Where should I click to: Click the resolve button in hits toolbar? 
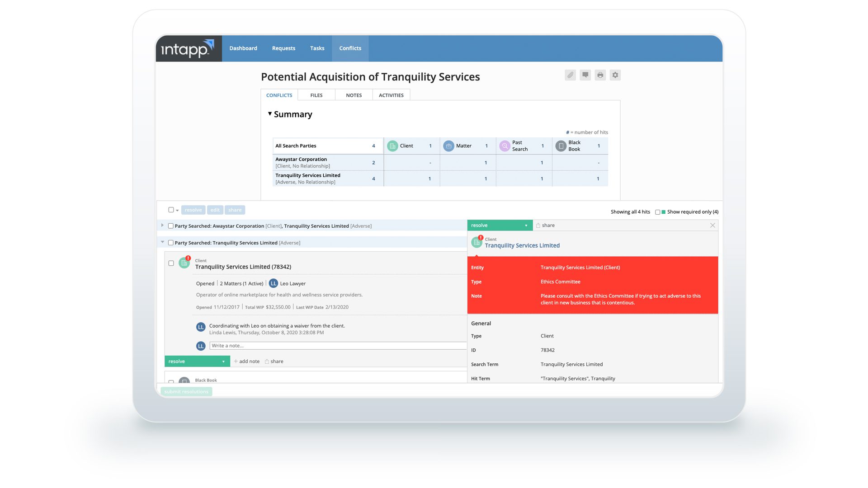point(193,210)
